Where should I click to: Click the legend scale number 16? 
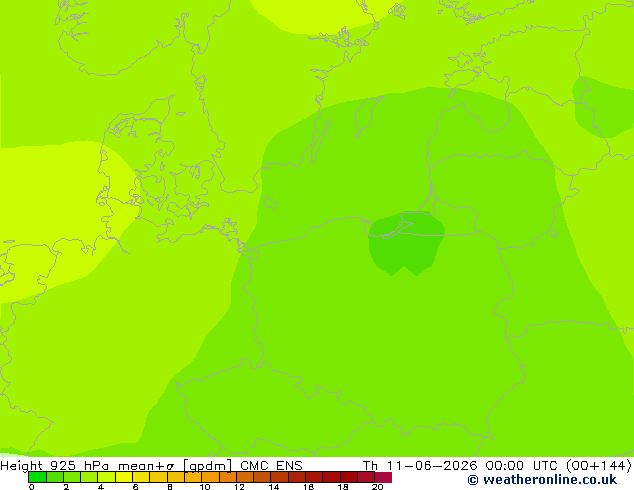[309, 487]
